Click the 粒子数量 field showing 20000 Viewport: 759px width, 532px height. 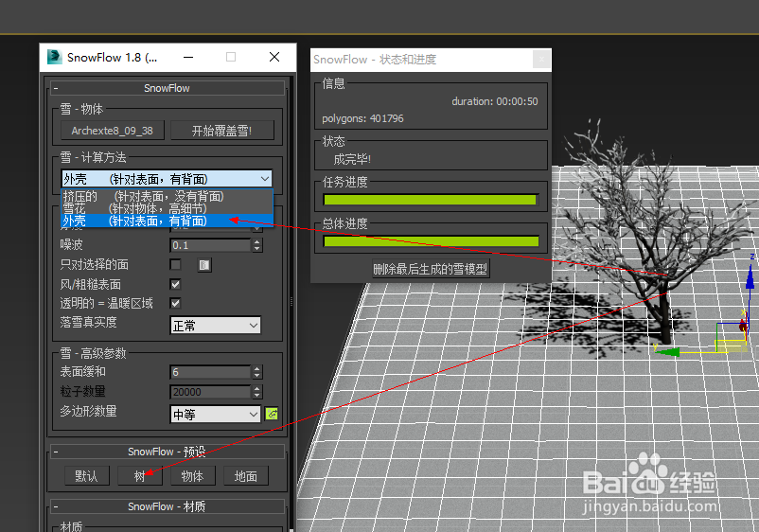pos(210,392)
